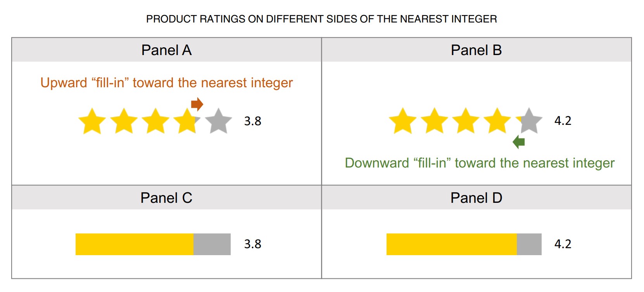
Task: Click the yellow portion of Panel D bar
Action: click(x=451, y=244)
